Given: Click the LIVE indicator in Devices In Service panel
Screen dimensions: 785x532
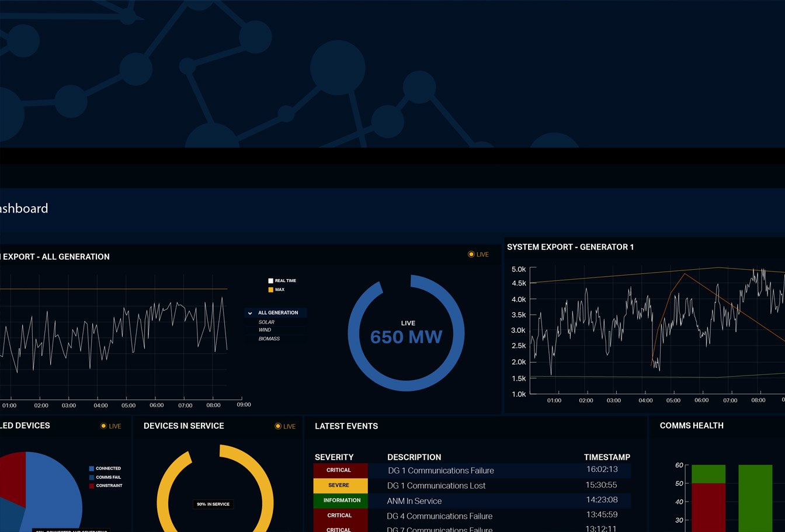Looking at the screenshot, I should point(285,426).
